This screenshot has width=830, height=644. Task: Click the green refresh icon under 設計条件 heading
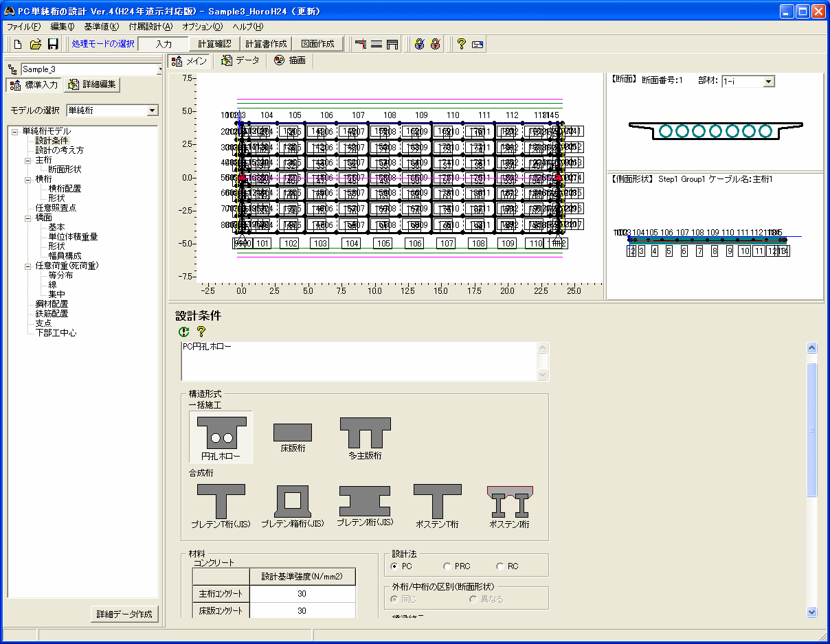click(183, 332)
